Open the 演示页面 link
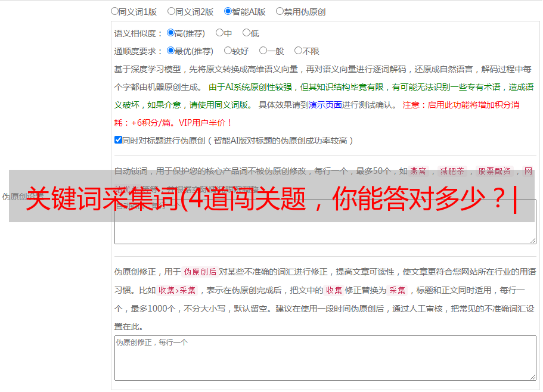 (x=325, y=105)
